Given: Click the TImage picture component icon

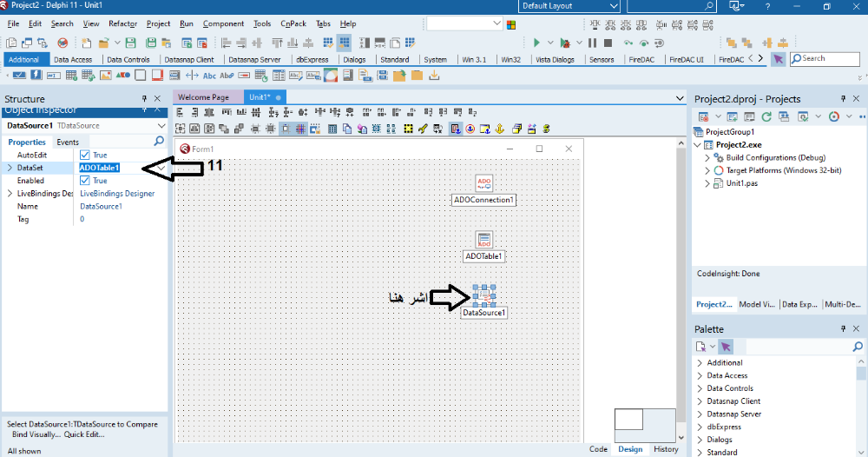Looking at the screenshot, I should pyautogui.click(x=105, y=76).
